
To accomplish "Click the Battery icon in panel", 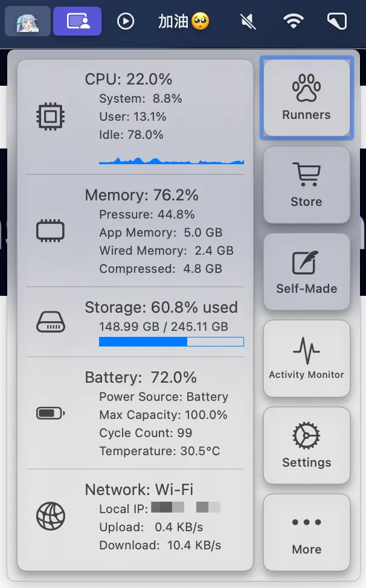I will coord(51,414).
